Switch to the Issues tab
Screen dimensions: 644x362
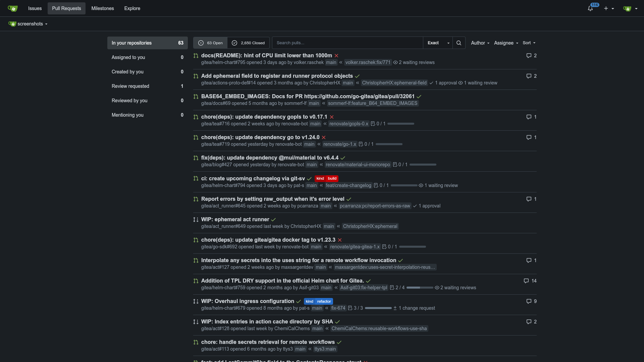tap(35, 8)
